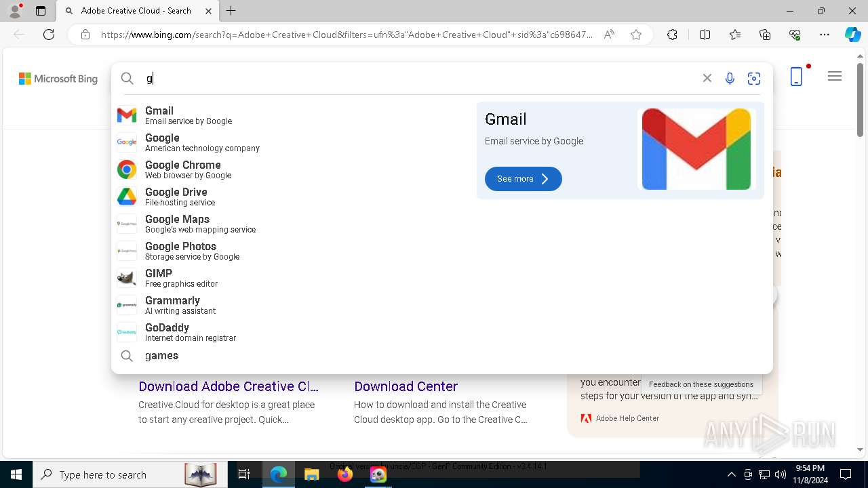Open the Bing mobile app phone icon
Image resolution: width=868 pixels, height=488 pixels.
(797, 77)
